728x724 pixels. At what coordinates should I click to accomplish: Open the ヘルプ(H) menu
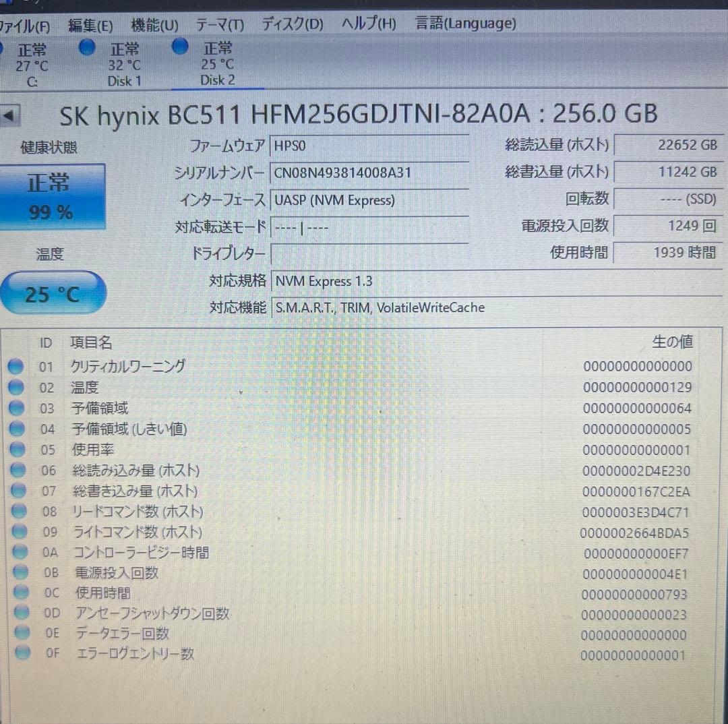click(x=367, y=22)
